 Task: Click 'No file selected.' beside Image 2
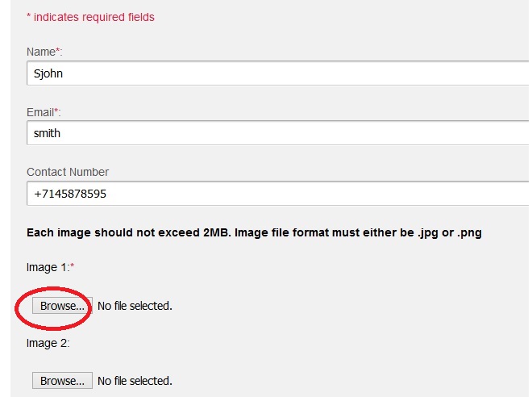coord(135,380)
